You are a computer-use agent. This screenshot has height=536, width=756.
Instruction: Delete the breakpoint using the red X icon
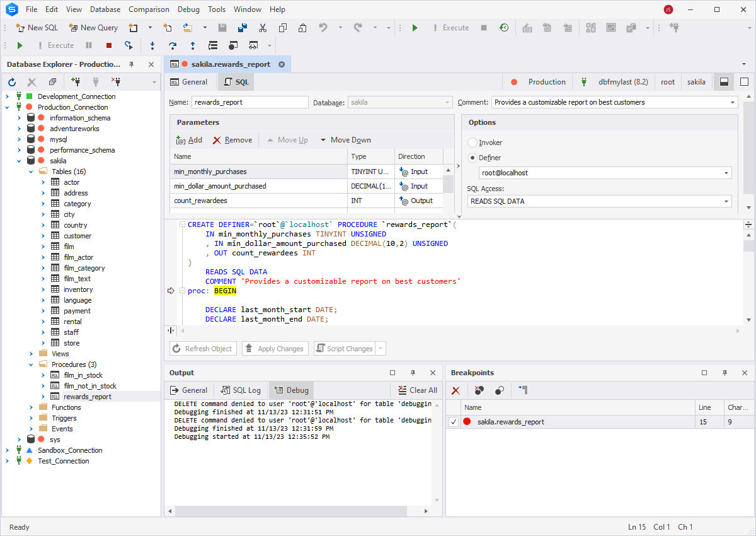pyautogui.click(x=455, y=390)
